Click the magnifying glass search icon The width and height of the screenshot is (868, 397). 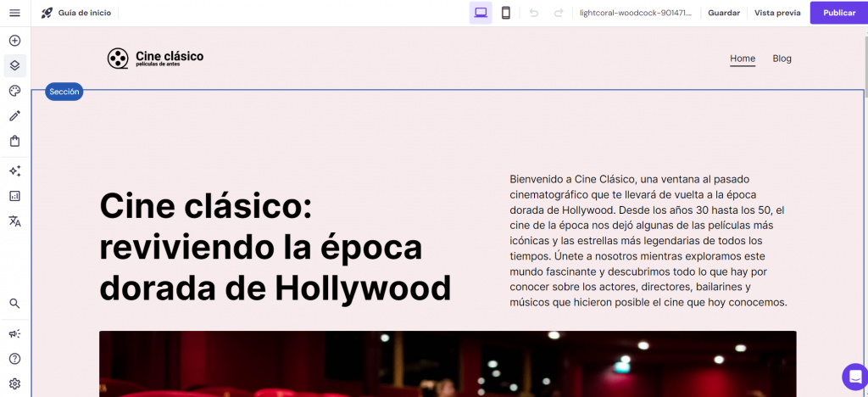14,303
